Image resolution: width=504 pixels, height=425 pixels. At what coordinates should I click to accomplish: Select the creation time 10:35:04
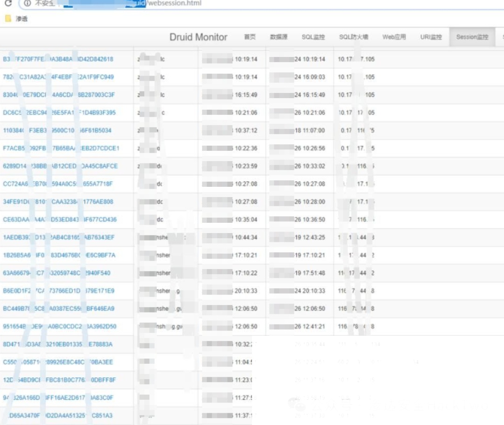pyautogui.click(x=246, y=220)
